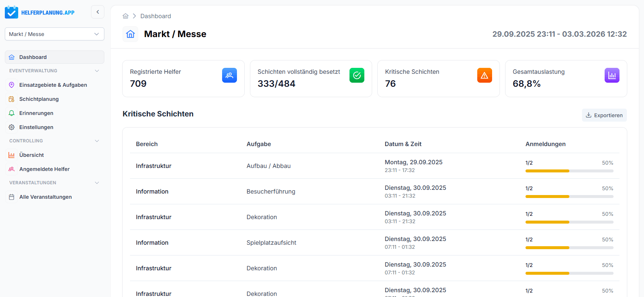
Task: Click the Kritische Schichten 76 card
Action: (x=439, y=79)
